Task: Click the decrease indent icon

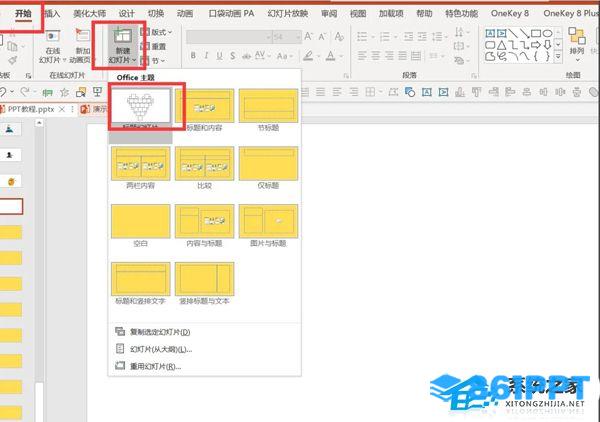Action: point(409,37)
